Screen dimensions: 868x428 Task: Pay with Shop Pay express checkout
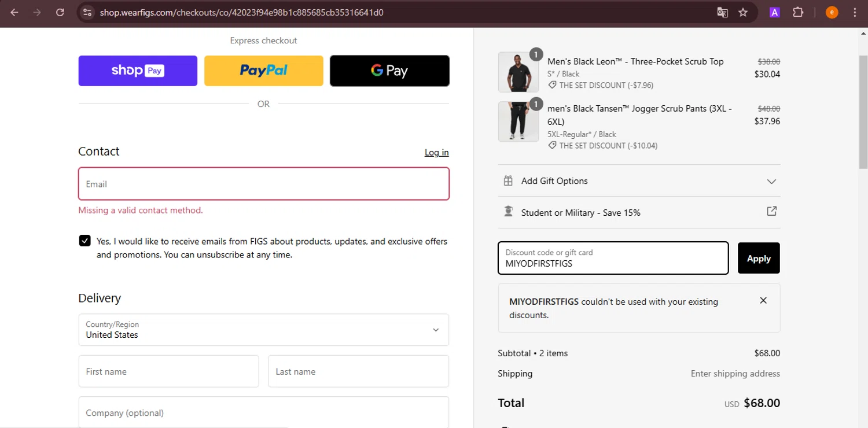(138, 71)
